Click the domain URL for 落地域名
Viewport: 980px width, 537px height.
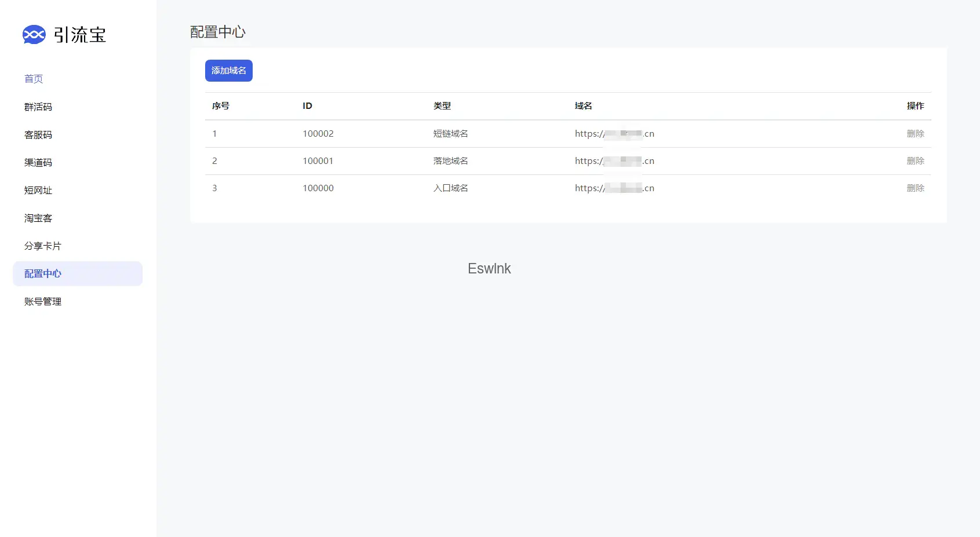click(x=614, y=161)
